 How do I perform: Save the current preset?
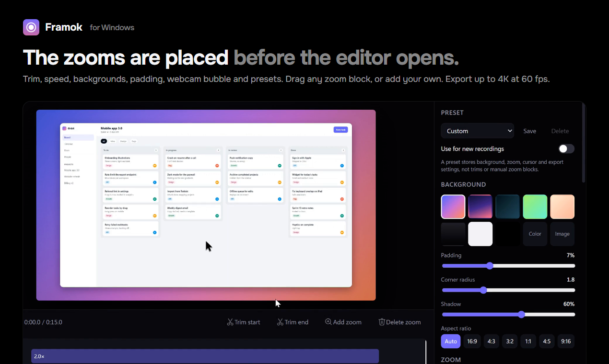coord(530,131)
